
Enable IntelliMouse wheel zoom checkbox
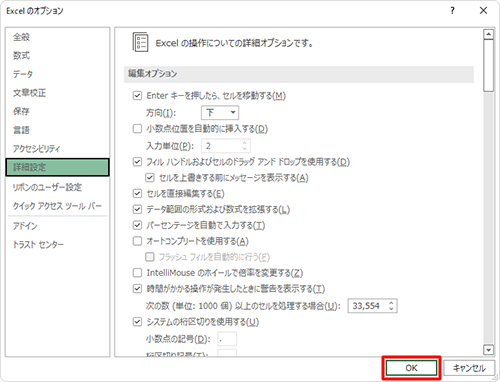coord(137,273)
